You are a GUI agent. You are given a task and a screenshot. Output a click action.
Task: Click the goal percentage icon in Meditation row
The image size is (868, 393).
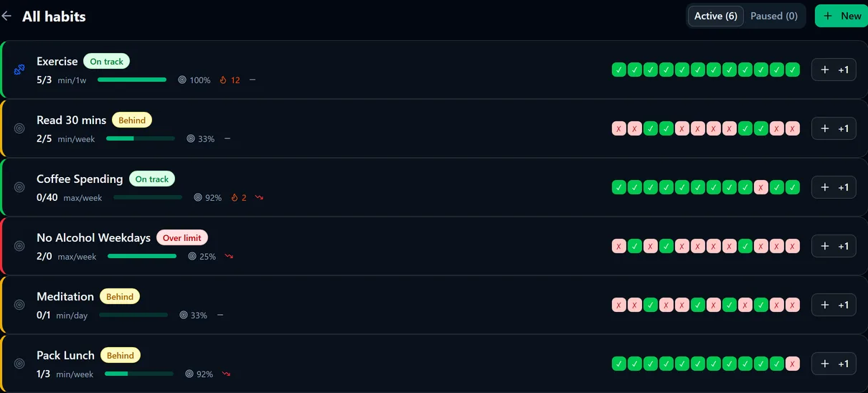tap(184, 316)
